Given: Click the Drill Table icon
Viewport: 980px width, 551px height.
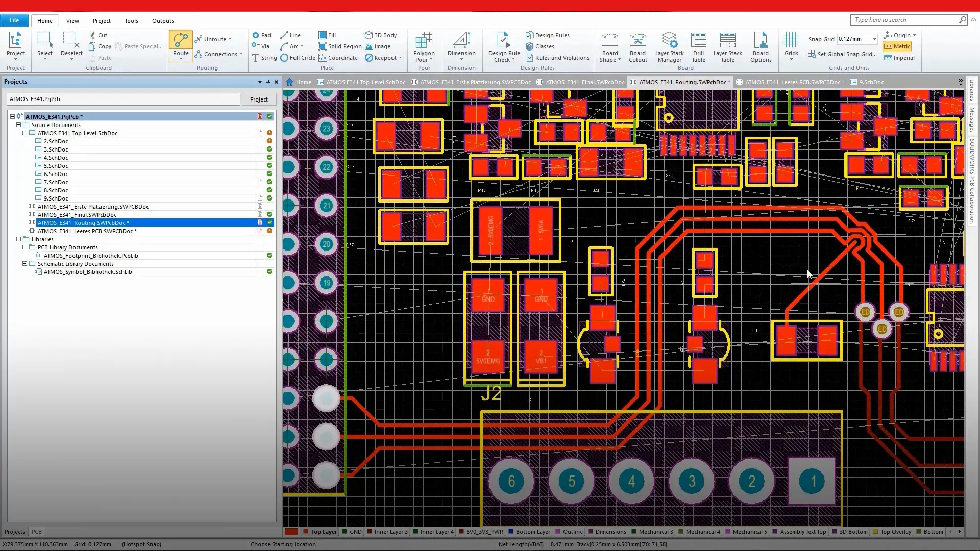Looking at the screenshot, I should [698, 41].
